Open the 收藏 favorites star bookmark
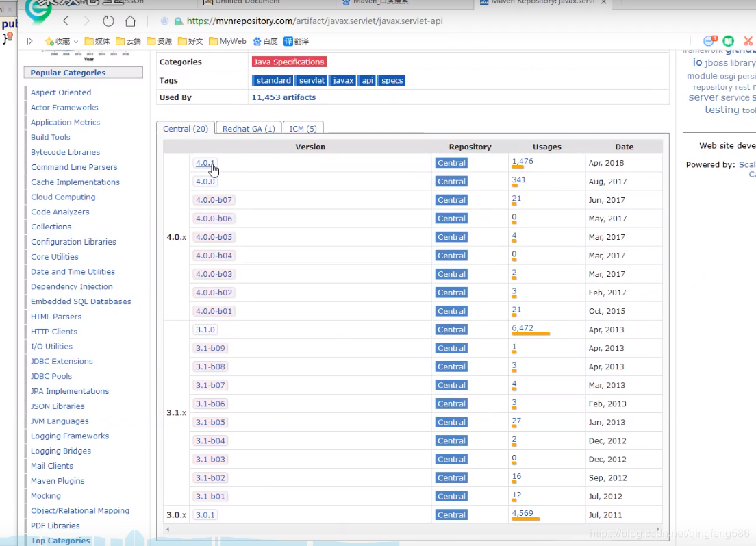Viewport: 756px width, 546px height. (x=58, y=41)
